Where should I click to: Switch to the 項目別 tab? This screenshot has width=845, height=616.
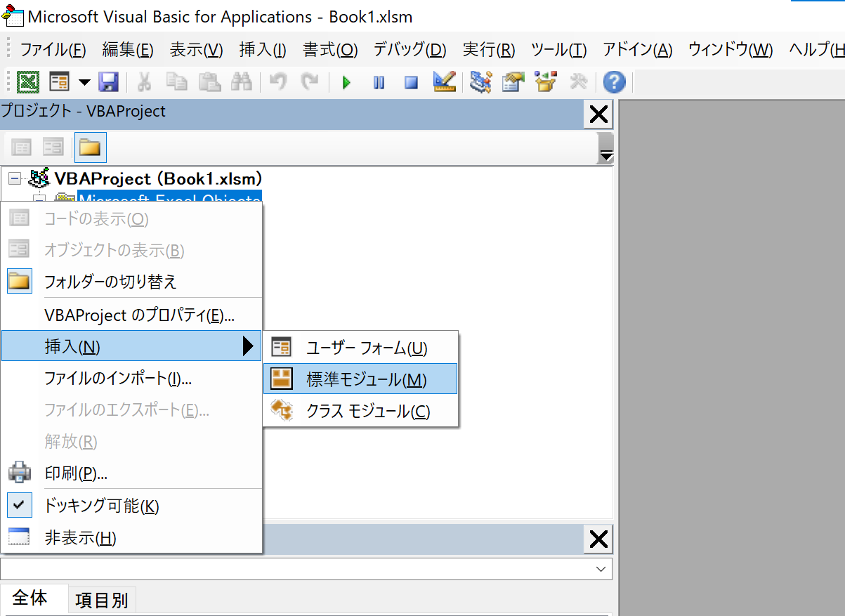(x=101, y=598)
